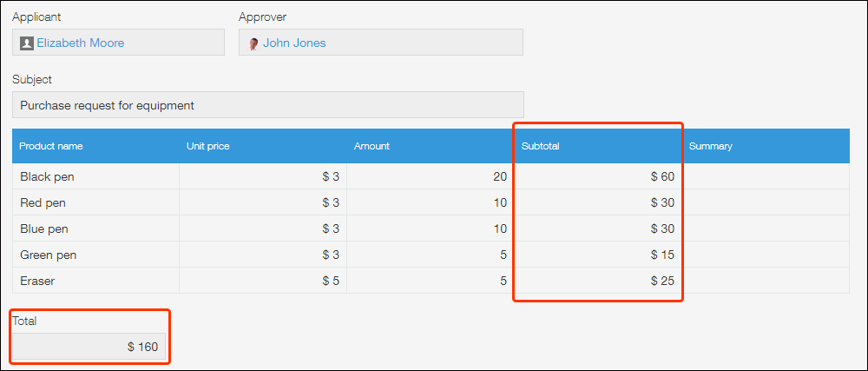Select the Total field showing $ 160
868x371 pixels.
click(x=89, y=347)
